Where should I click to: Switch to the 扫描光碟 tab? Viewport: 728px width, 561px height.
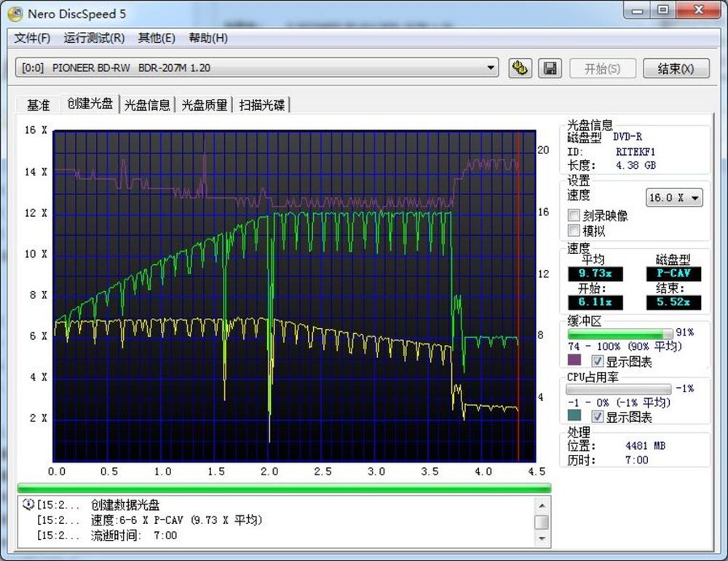262,105
